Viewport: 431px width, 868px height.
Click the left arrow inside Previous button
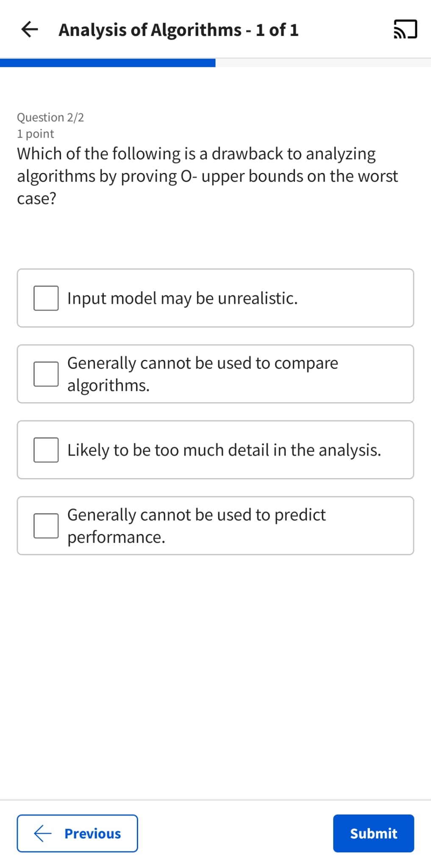click(42, 833)
